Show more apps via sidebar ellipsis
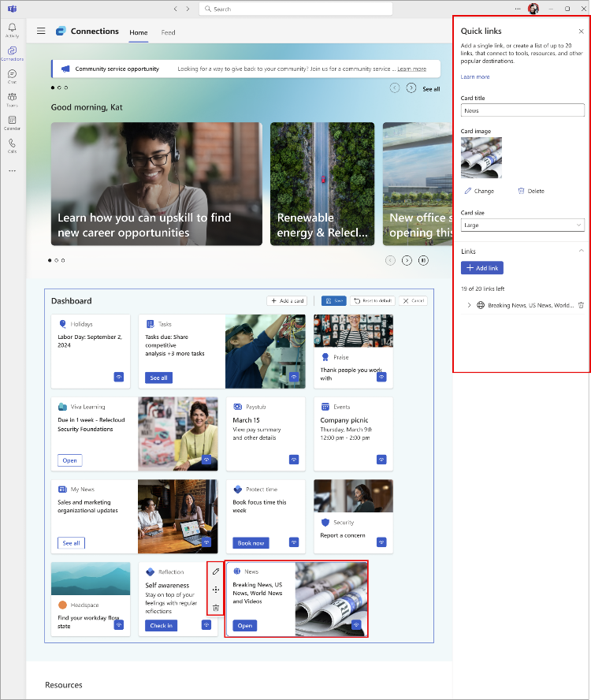This screenshot has width=591, height=700. (x=12, y=170)
